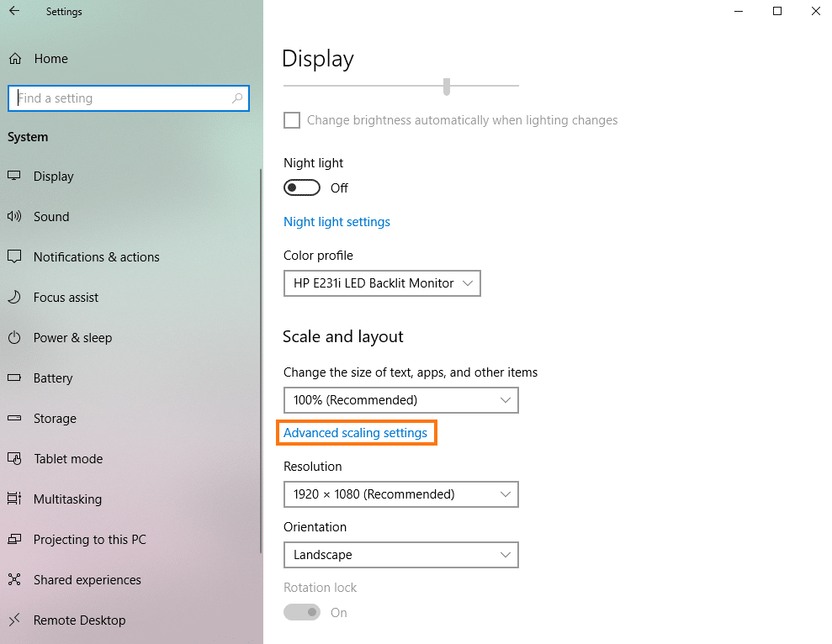Expand the 100% scaling dropdown
Viewport: 832px width, 644px height.
(x=401, y=400)
